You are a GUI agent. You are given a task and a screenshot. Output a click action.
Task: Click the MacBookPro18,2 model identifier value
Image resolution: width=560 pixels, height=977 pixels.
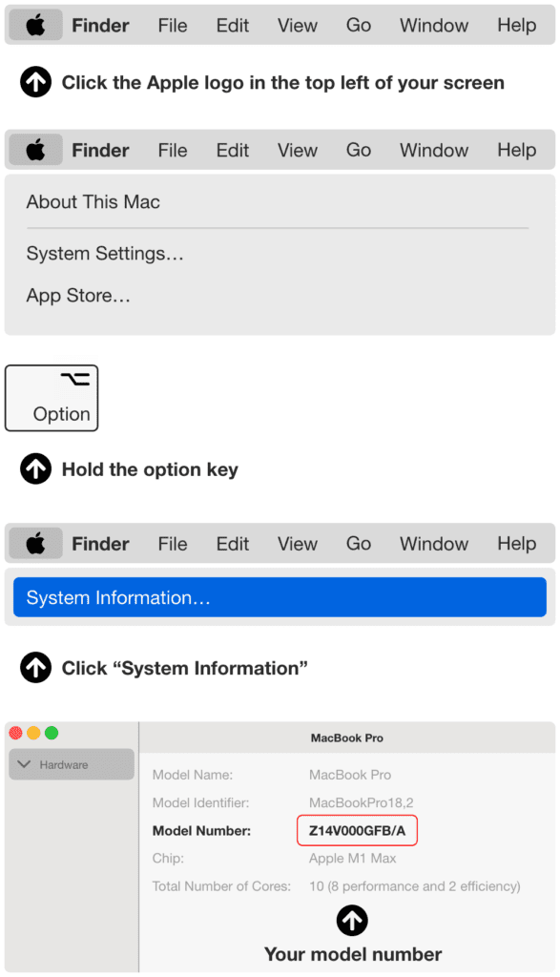pos(361,802)
